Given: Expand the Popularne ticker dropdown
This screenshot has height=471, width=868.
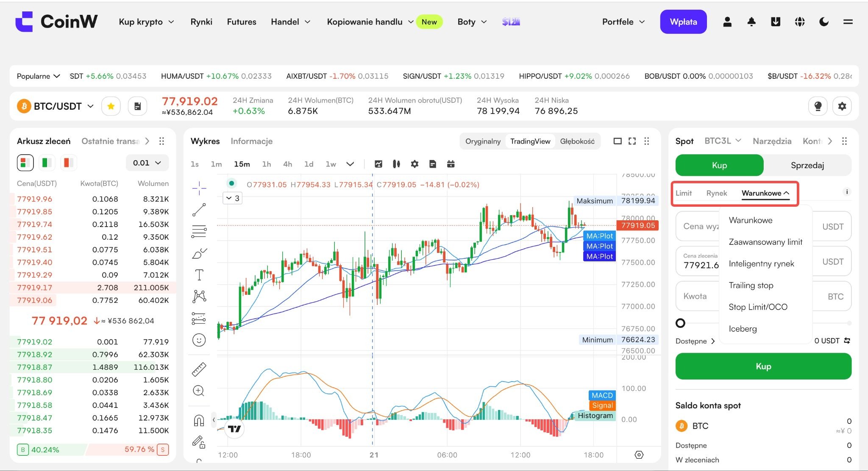Looking at the screenshot, I should (38, 76).
